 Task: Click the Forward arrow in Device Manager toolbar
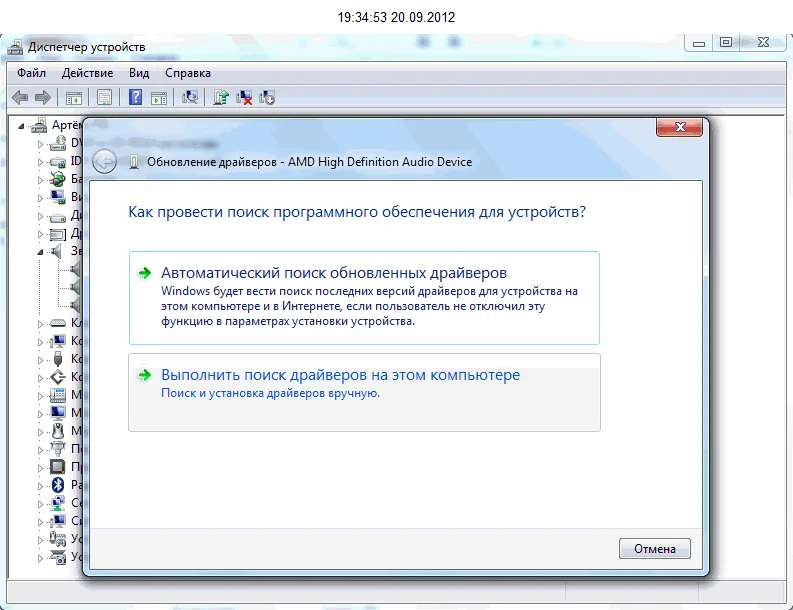coord(43,97)
